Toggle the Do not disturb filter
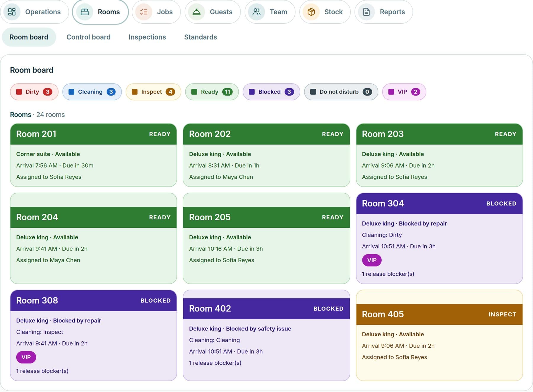Viewport: 533px width, 392px height. (341, 92)
